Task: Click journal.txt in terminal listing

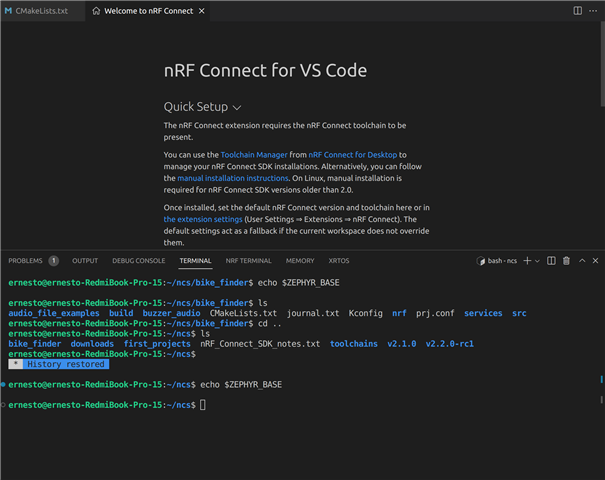Action: pyautogui.click(x=313, y=313)
